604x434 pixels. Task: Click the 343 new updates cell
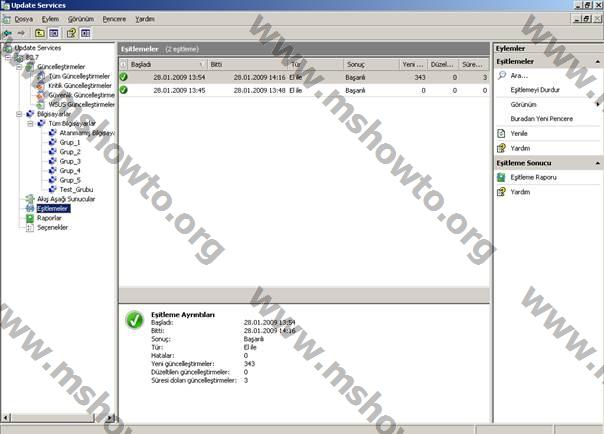[x=420, y=77]
